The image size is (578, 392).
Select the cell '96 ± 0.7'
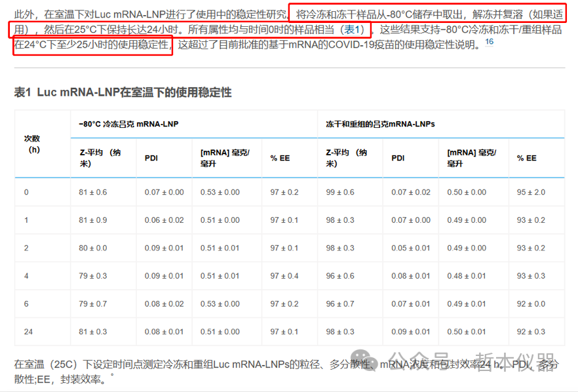click(x=340, y=304)
